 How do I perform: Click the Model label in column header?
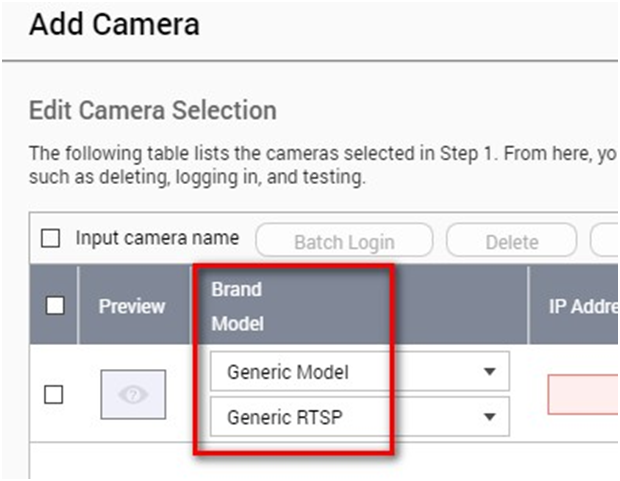(238, 325)
